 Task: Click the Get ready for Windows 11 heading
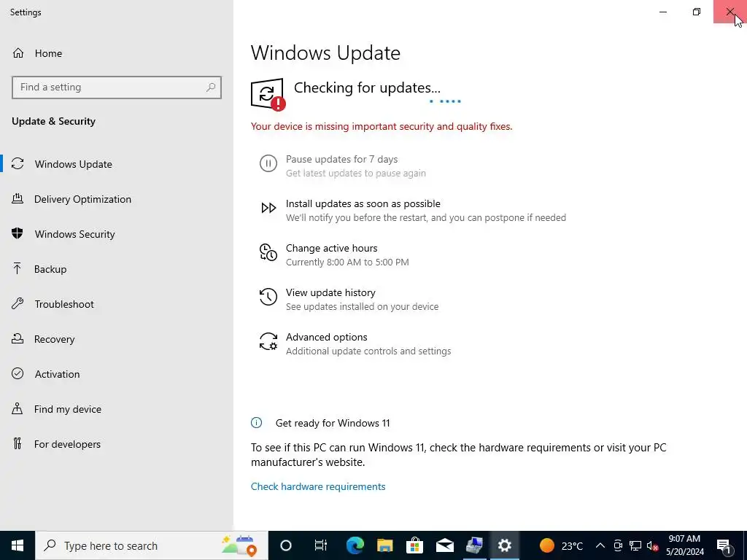tap(333, 423)
